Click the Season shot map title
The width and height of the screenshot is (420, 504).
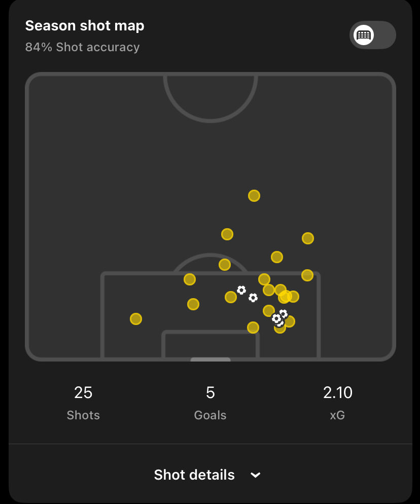pyautogui.click(x=85, y=26)
